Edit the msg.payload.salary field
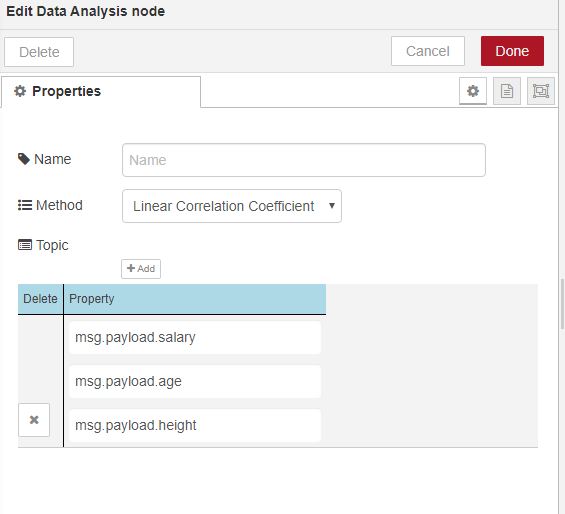The height and width of the screenshot is (514, 565). (x=195, y=337)
